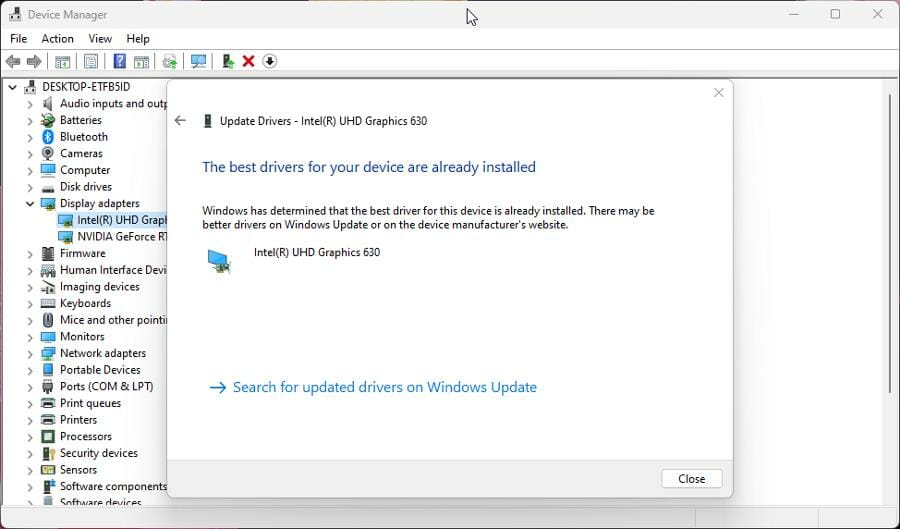Select the Software components row

click(x=103, y=487)
